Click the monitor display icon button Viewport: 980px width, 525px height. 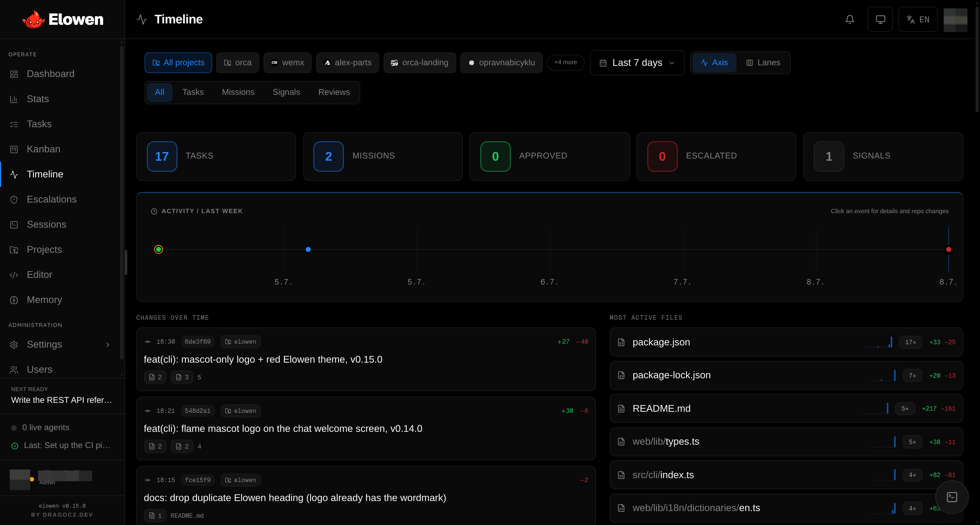point(880,20)
